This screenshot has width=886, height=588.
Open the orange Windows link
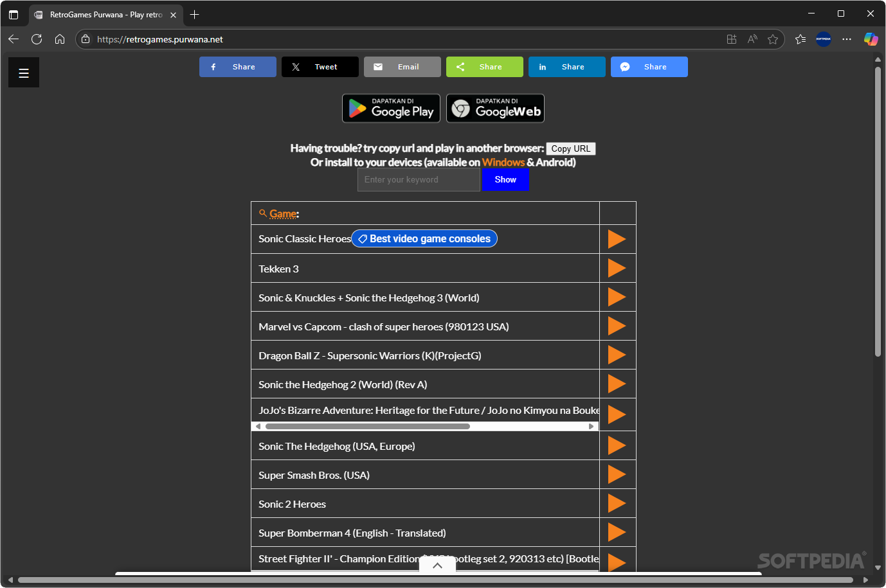[503, 163]
